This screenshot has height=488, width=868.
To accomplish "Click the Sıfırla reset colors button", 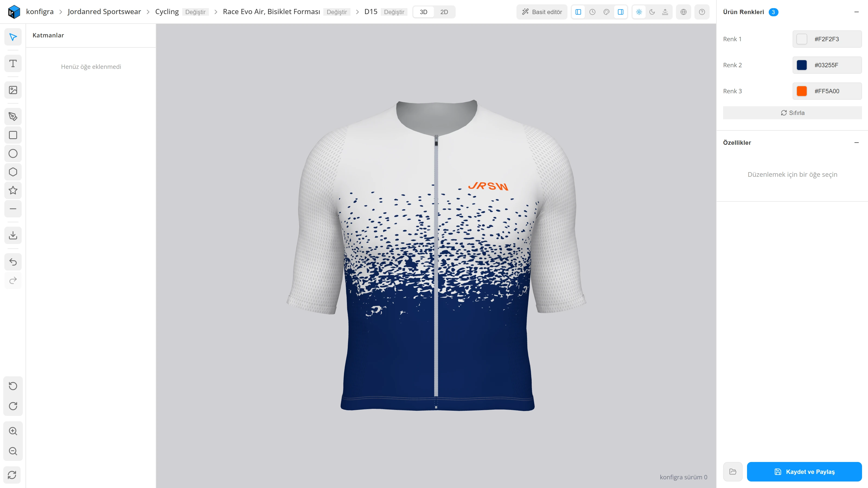I will coord(793,113).
